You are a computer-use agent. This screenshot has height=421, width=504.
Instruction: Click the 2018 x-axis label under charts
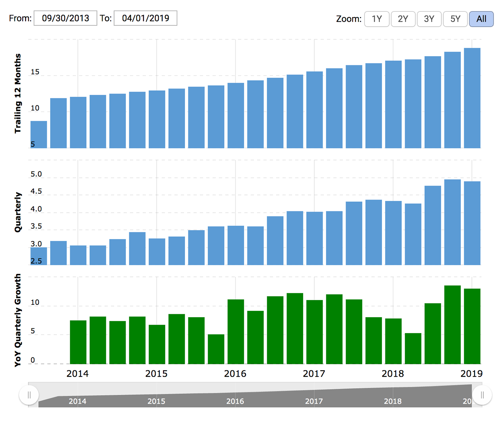pyautogui.click(x=392, y=374)
